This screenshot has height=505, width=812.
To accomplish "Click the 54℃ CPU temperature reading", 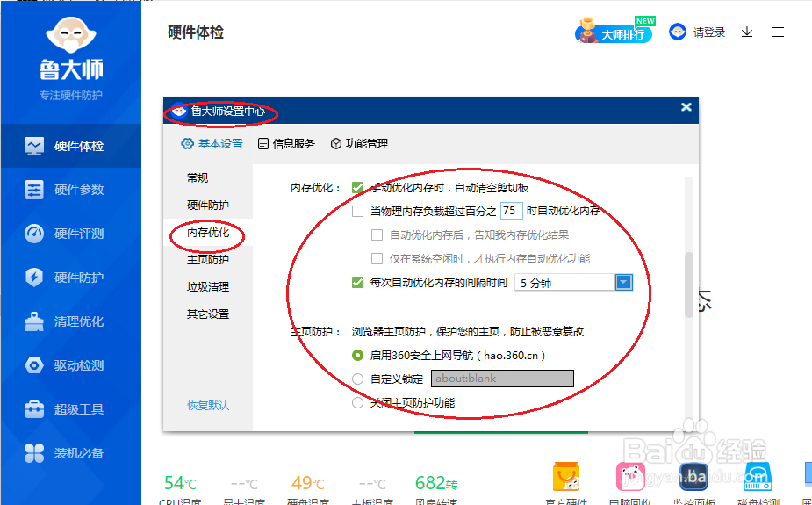I will pos(180,483).
